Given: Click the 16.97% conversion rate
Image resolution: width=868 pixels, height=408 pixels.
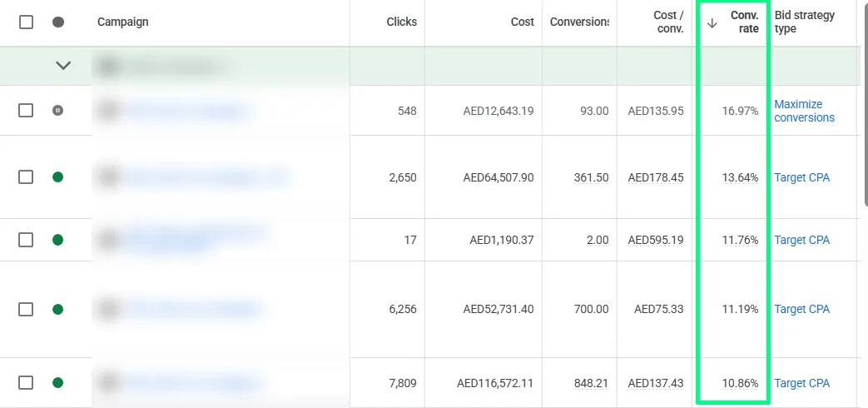Looking at the screenshot, I should (x=740, y=111).
